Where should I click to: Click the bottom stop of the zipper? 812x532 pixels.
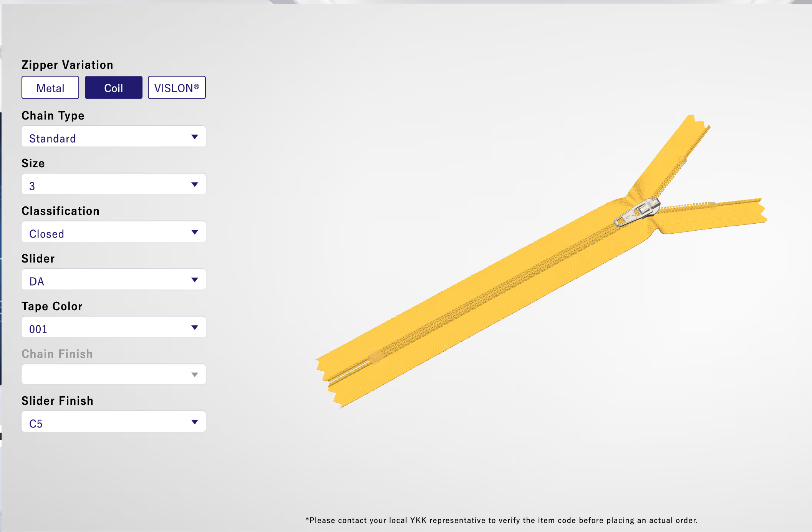(375, 356)
